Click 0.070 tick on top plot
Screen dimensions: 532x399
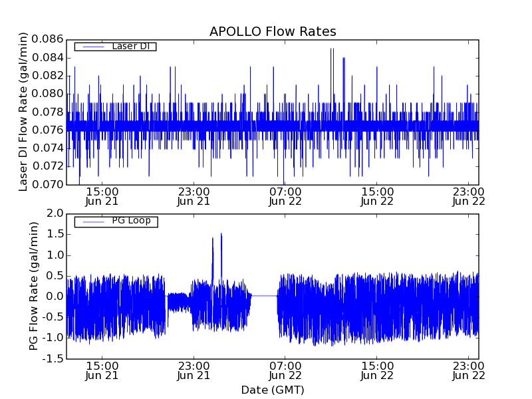(x=47, y=185)
